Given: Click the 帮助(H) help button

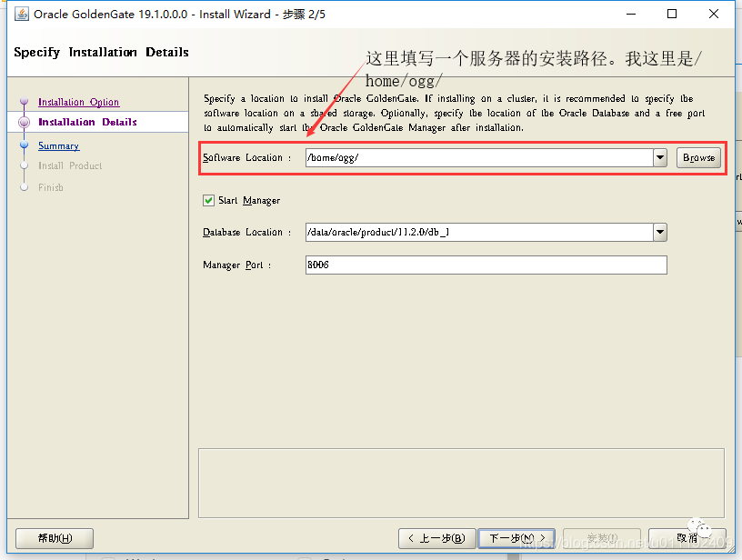Looking at the screenshot, I should (55, 538).
